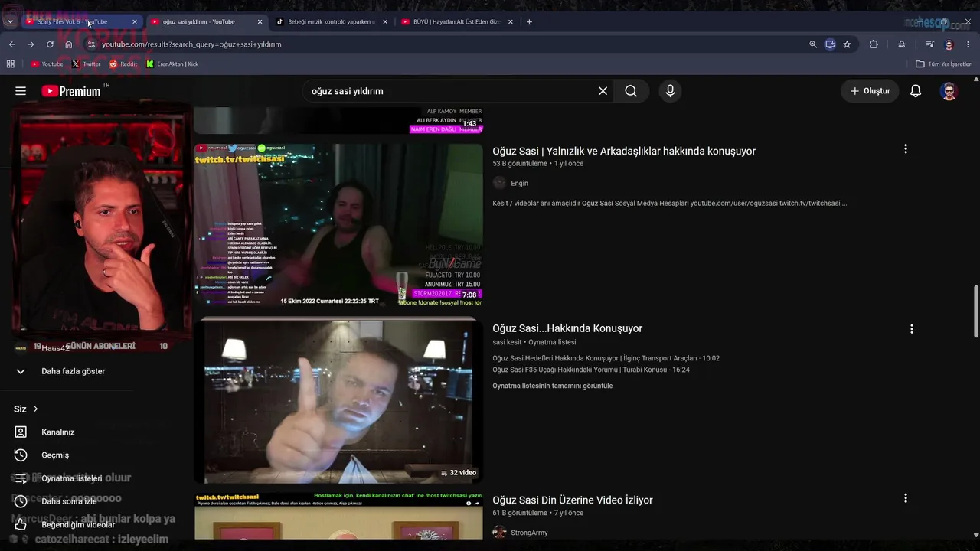View site information icon beside the URL
Viewport: 980px width, 551px height.
[x=91, y=44]
